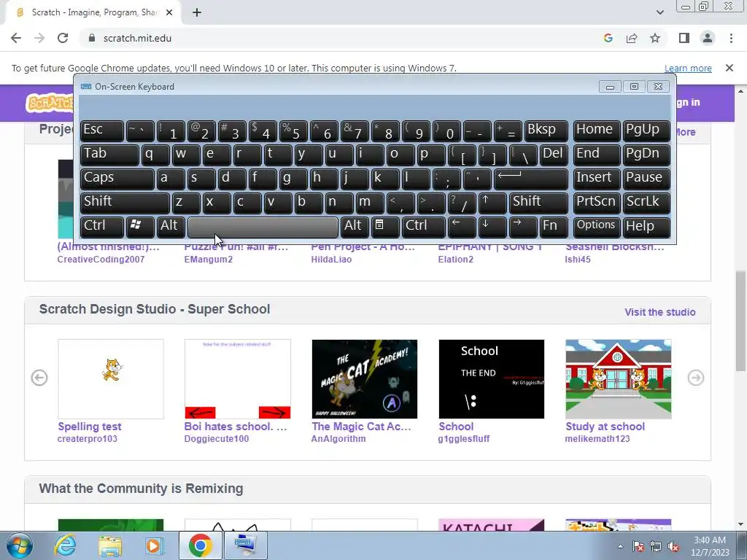Click the left arrow key on On-Screen Keyboard
Screen dimensions: 747x560
tap(462, 226)
